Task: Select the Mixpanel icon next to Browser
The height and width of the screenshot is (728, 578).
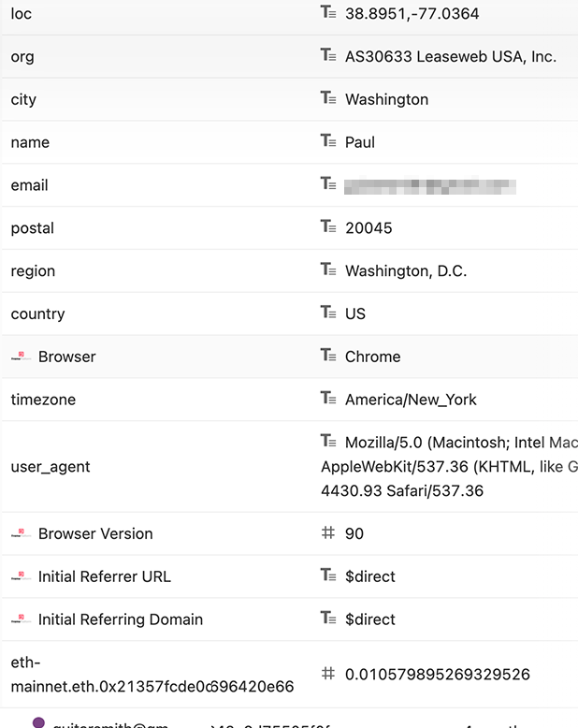Action: coord(21,357)
